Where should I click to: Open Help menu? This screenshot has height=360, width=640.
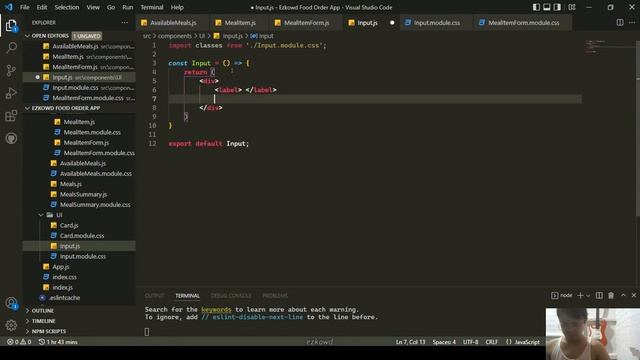(177, 7)
